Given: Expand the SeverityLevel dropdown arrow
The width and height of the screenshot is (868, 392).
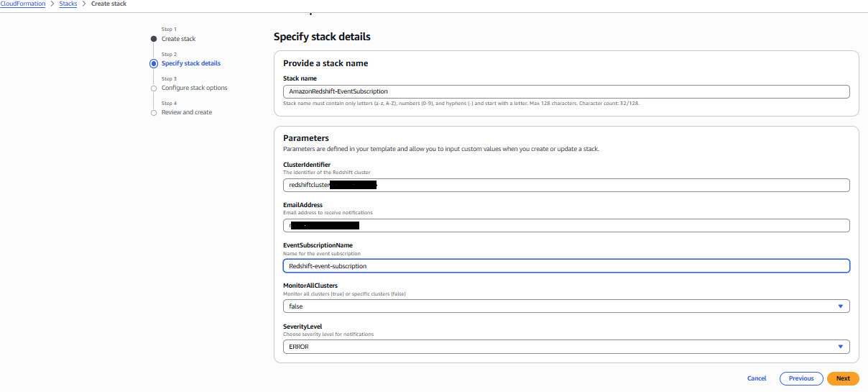Looking at the screenshot, I should (840, 347).
